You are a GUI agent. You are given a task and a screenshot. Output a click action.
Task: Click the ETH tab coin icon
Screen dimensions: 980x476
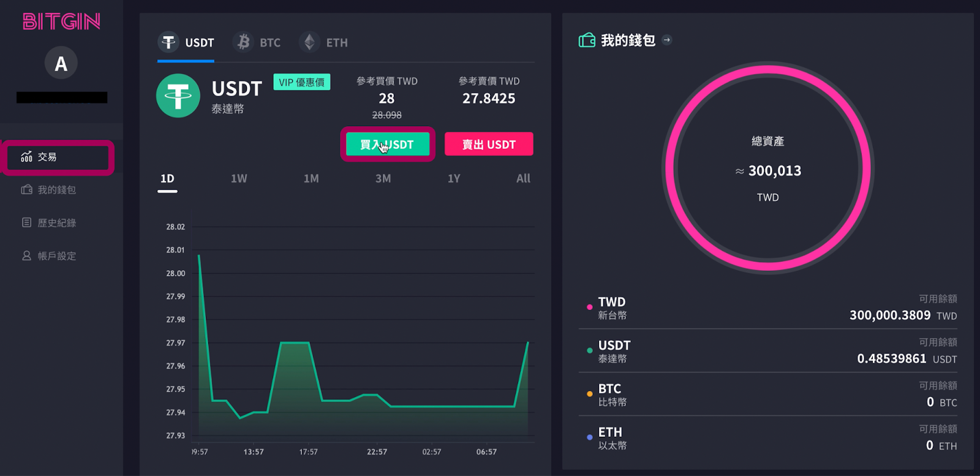(309, 42)
